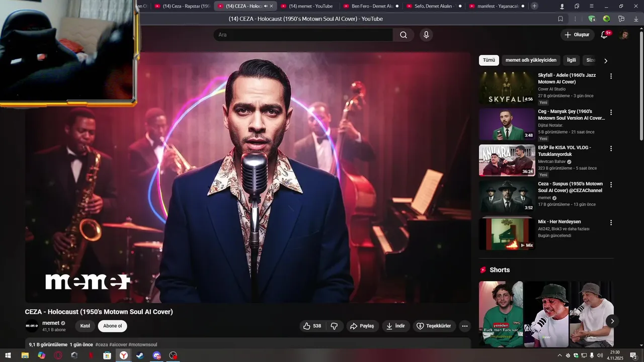Open Windows action center notifications
This screenshot has width=644, height=362.
(633, 355)
